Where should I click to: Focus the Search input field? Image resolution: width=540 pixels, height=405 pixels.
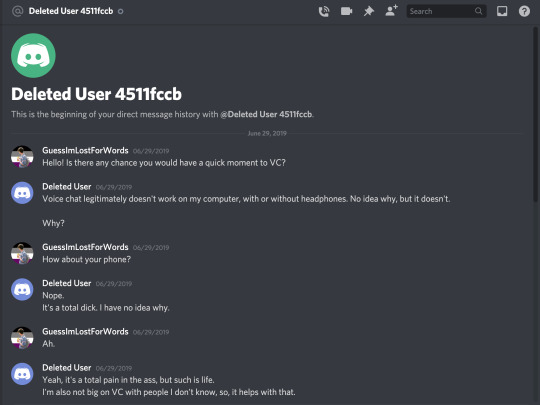coord(446,11)
